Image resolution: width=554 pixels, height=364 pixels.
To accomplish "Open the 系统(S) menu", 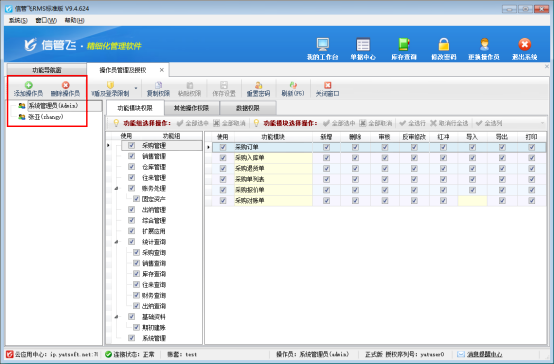I will pyautogui.click(x=18, y=20).
